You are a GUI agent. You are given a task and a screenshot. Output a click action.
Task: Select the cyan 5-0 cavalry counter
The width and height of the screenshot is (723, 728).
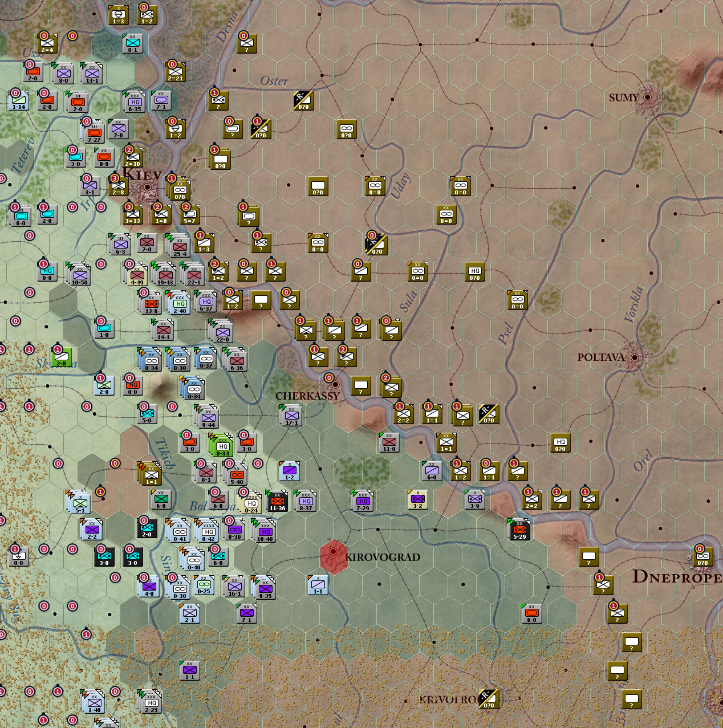(147, 413)
